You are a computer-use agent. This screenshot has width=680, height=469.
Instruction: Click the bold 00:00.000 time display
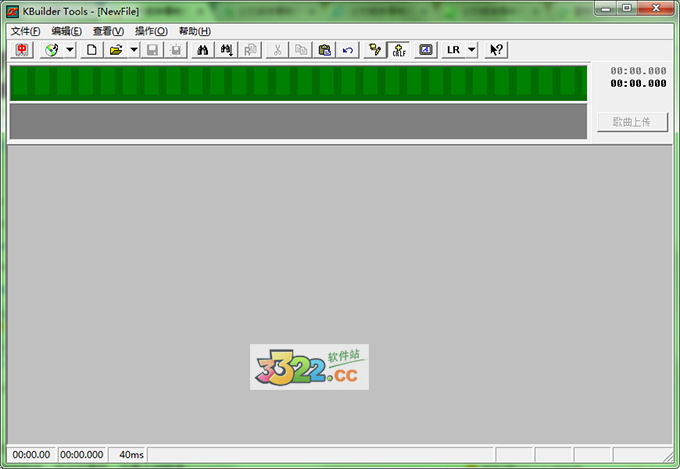pyautogui.click(x=638, y=83)
